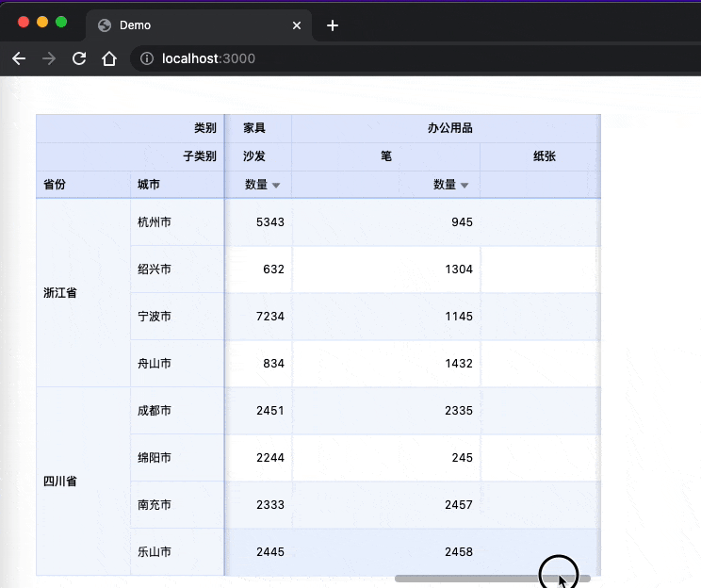Click the 城市 column header
This screenshot has height=588, width=701.
[x=177, y=185]
